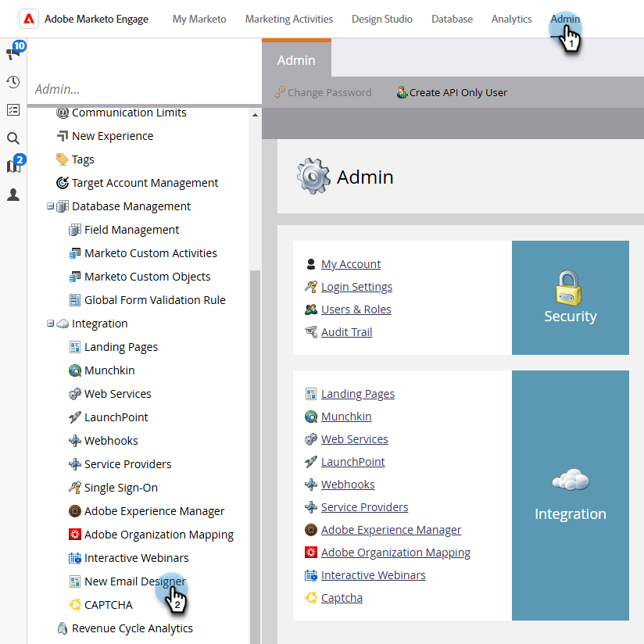Open the Login Settings link
Image resolution: width=644 pixels, height=644 pixels.
point(356,287)
